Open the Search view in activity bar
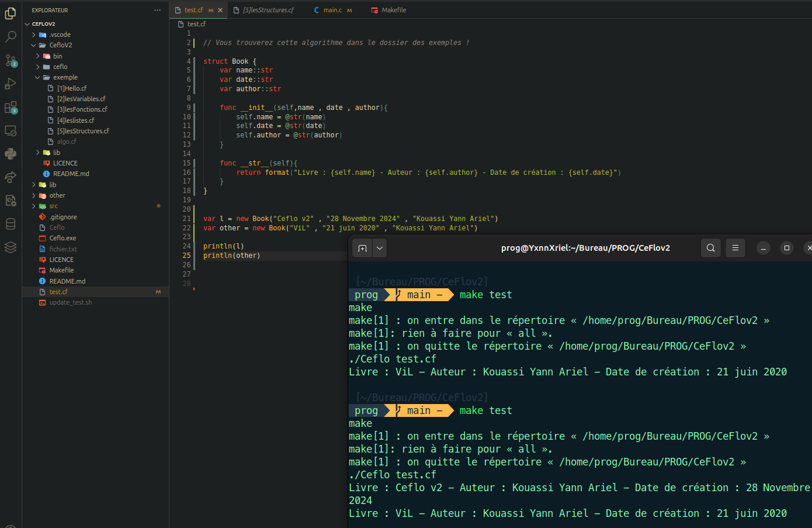 [11, 37]
